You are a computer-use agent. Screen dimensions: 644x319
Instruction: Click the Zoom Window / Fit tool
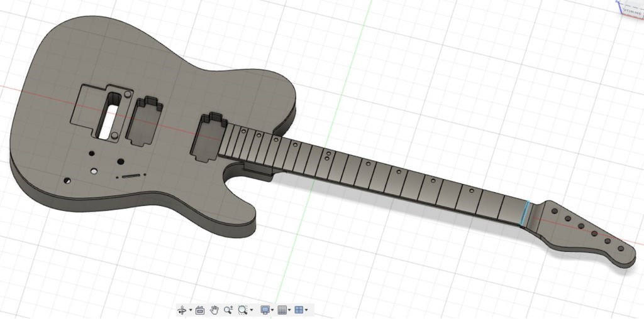tap(243, 310)
